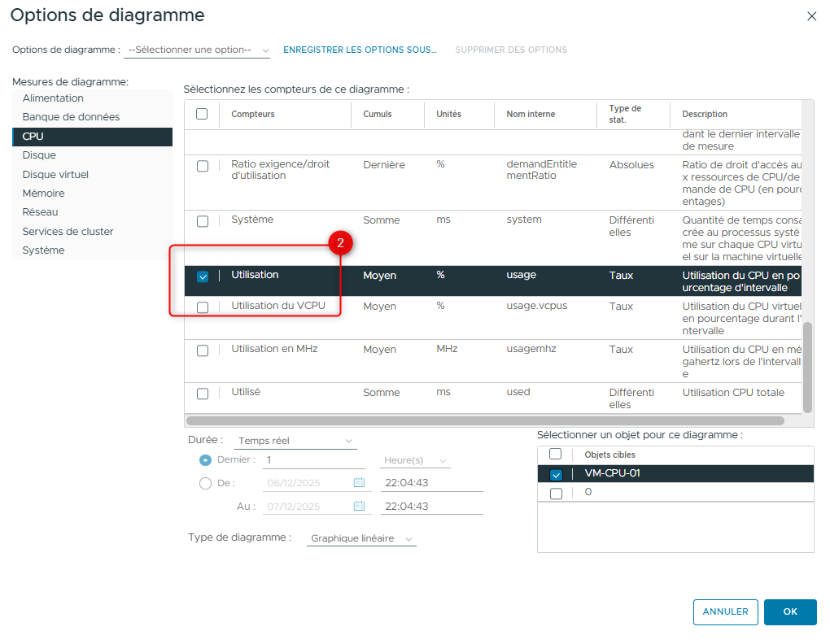
Task: Toggle select-all counters header checkbox
Action: click(202, 114)
